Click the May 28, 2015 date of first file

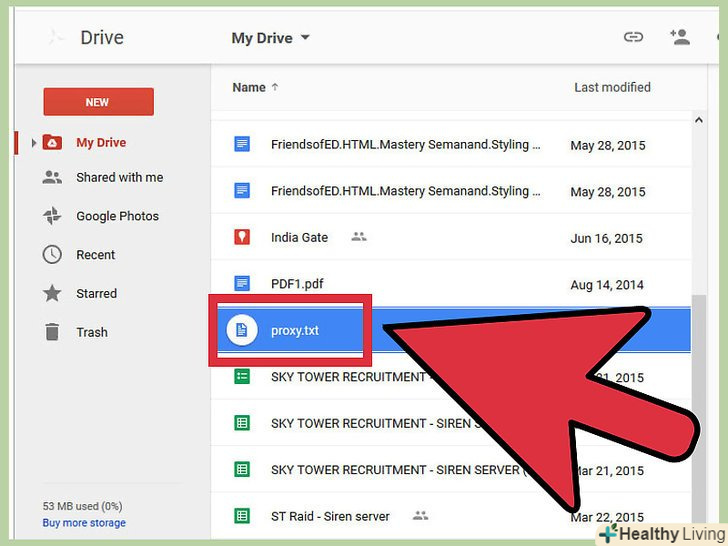click(x=608, y=146)
